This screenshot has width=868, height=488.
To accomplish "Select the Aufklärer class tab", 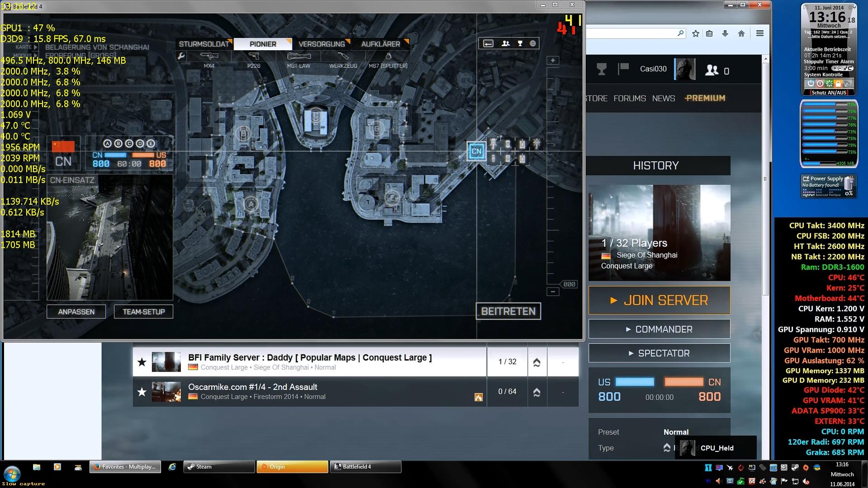I will pos(380,44).
